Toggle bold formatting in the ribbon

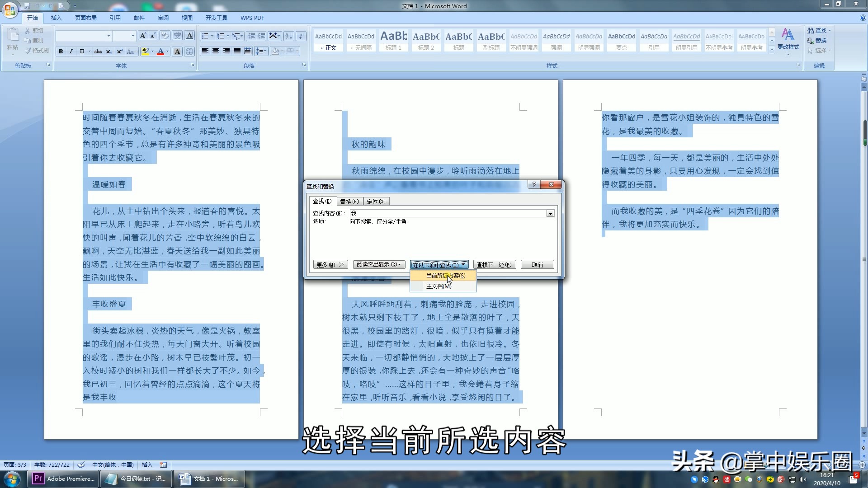pyautogui.click(x=61, y=52)
